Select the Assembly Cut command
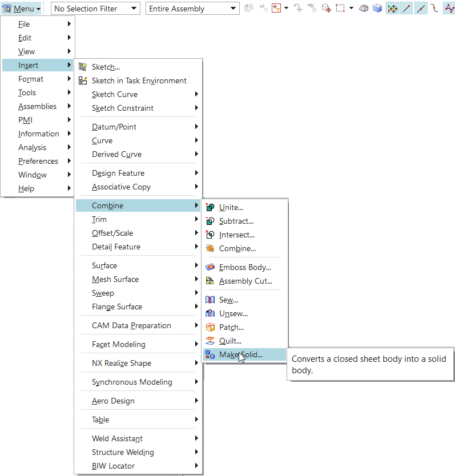The width and height of the screenshot is (455, 476). tap(245, 281)
